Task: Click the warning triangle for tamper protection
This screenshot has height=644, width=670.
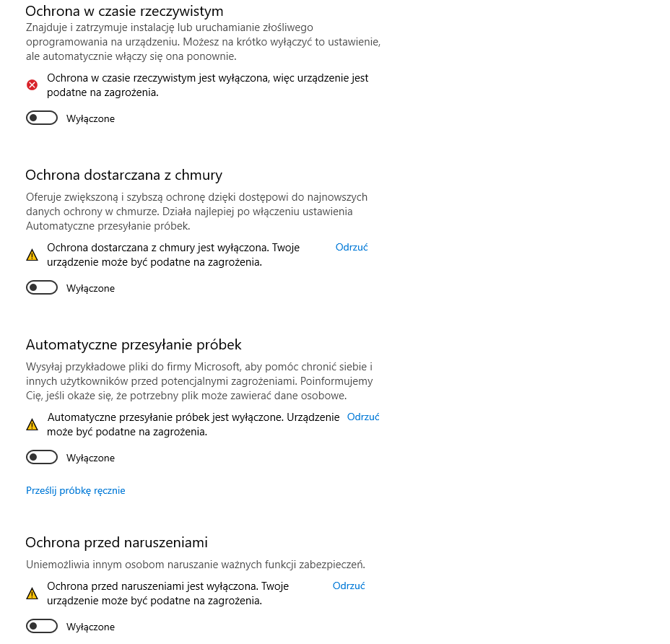Action: 32,593
